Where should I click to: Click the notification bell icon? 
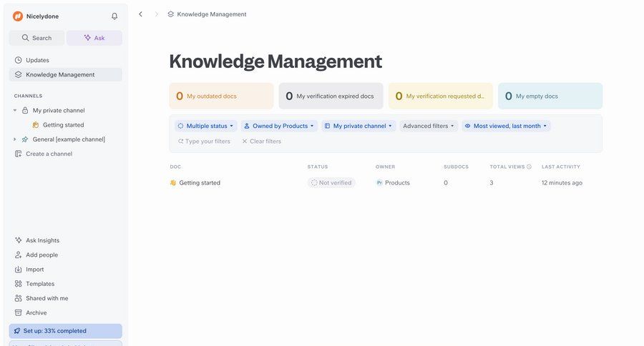pyautogui.click(x=114, y=16)
